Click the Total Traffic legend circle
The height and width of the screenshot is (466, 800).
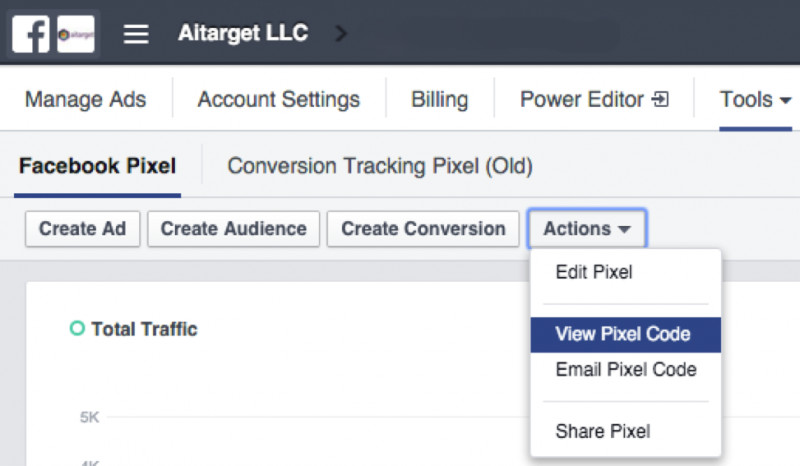77,328
